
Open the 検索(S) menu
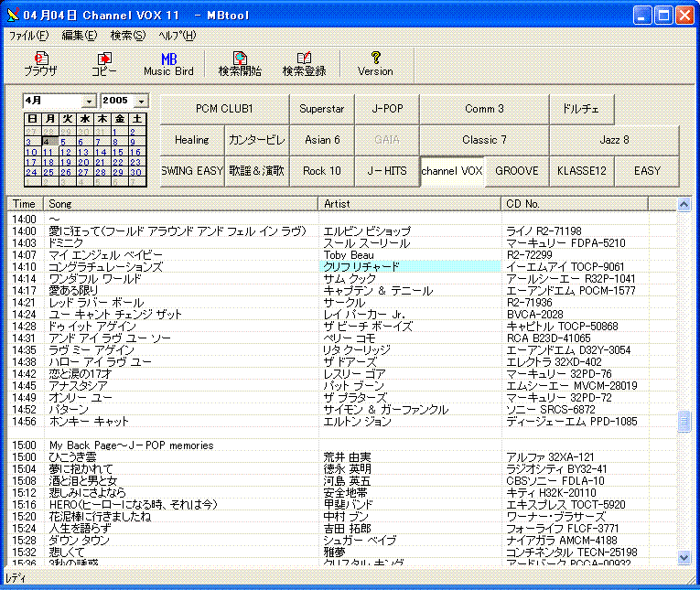tap(128, 36)
